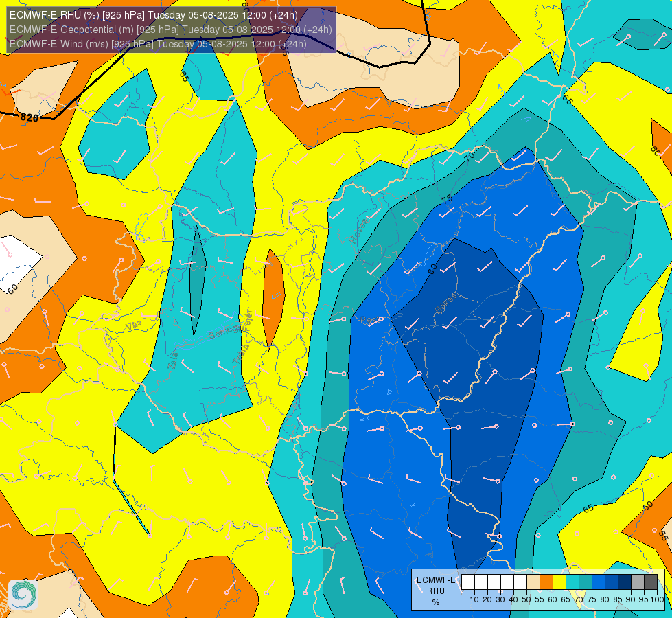
Task: Pick the teal 70–75 legend swatch
Action: point(586,582)
